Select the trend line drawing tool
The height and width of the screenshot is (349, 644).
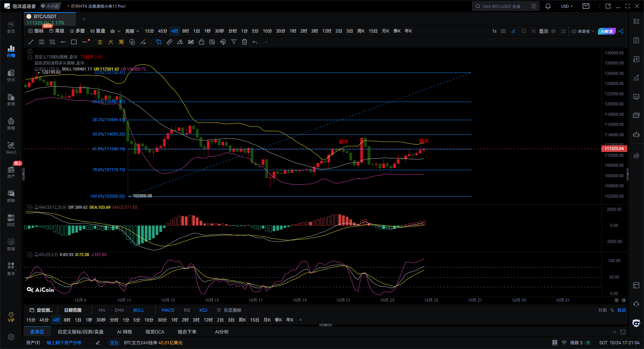[x=31, y=42]
